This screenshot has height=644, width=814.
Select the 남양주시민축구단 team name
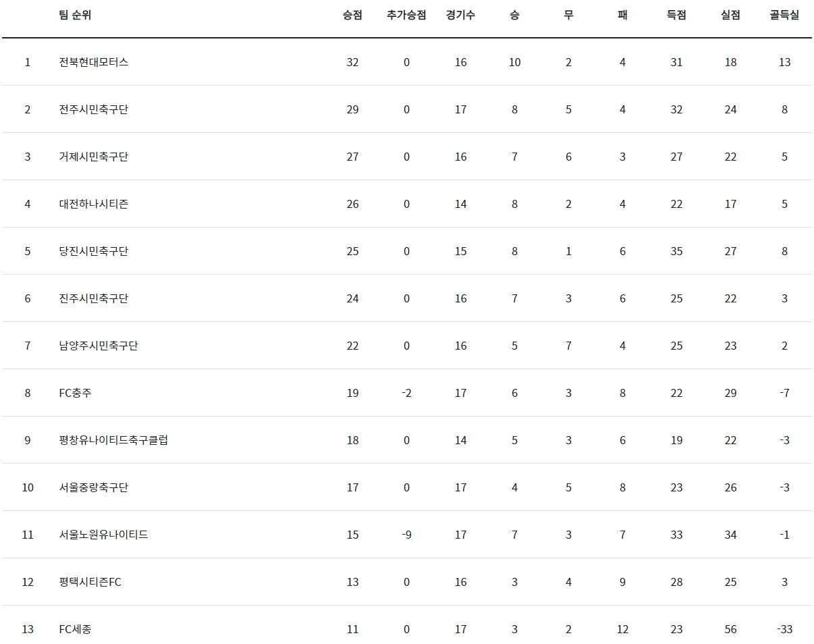99,346
